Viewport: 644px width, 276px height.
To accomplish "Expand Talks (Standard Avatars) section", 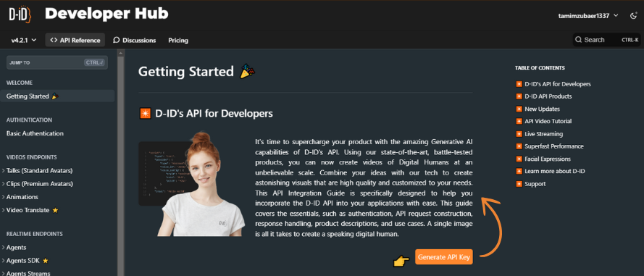I will [39, 170].
